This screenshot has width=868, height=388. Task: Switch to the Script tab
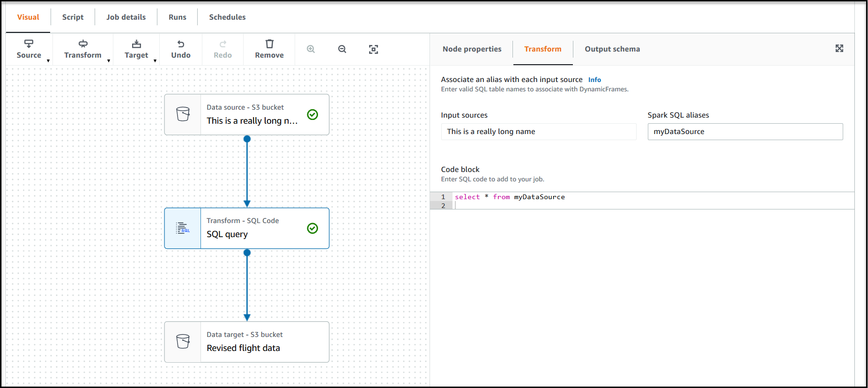(x=73, y=17)
